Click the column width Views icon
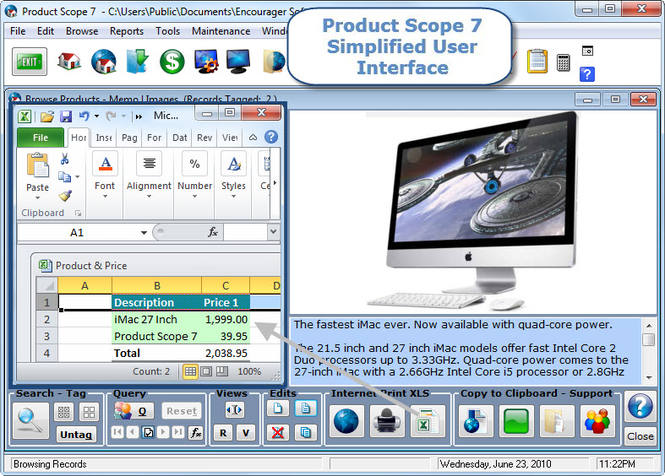This screenshot has height=476, width=665. click(234, 410)
